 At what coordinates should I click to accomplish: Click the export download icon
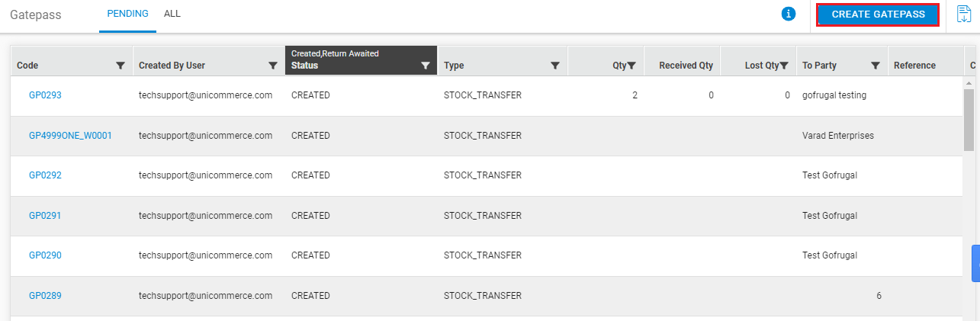(x=964, y=14)
